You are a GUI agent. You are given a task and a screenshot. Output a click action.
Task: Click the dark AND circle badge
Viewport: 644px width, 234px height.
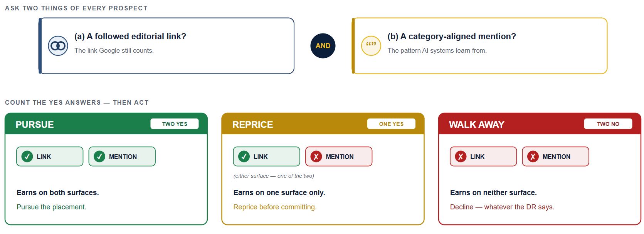[x=323, y=46]
